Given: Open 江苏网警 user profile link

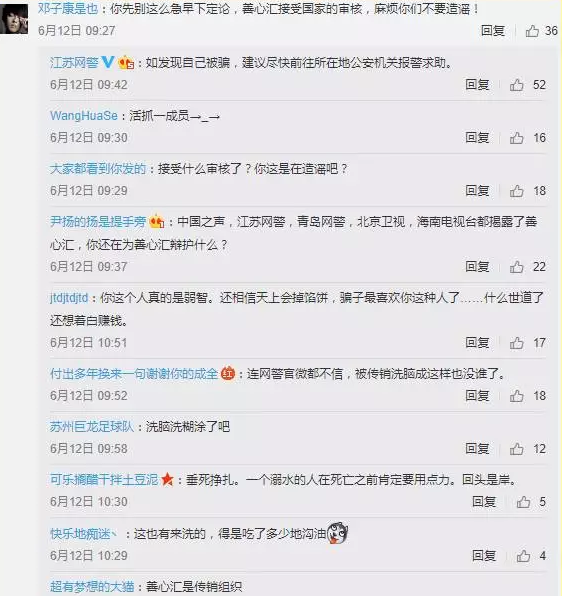Looking at the screenshot, I should click(x=74, y=62).
